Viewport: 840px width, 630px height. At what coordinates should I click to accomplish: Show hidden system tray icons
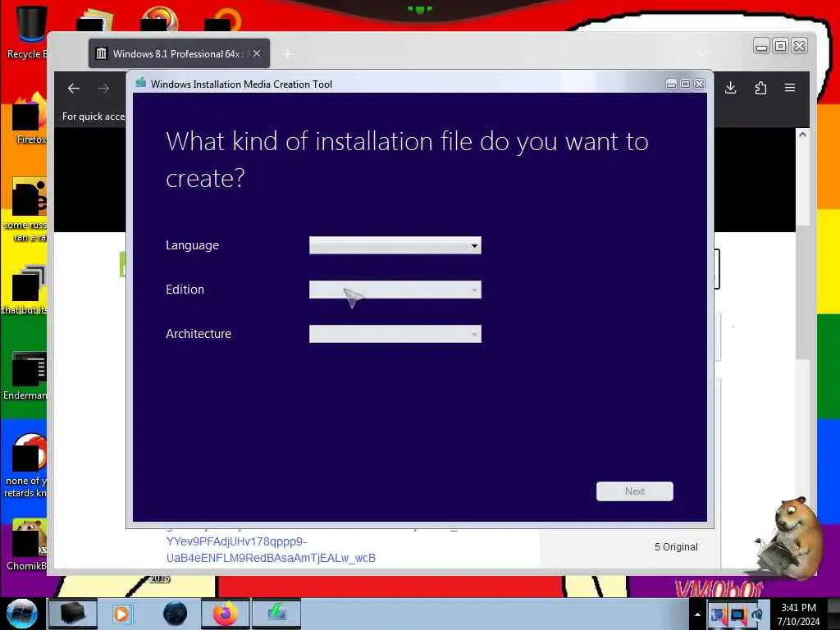(x=697, y=614)
